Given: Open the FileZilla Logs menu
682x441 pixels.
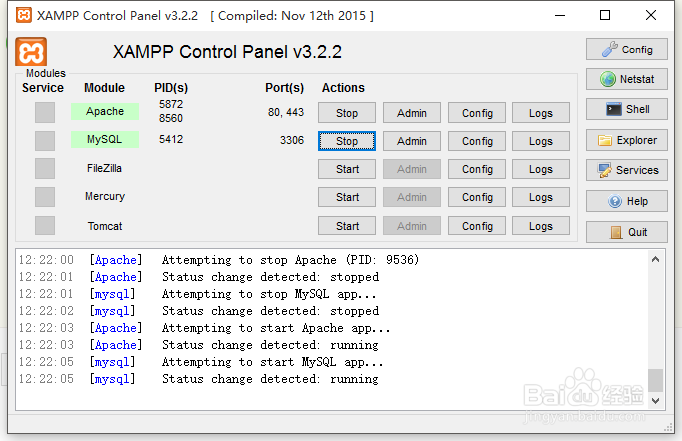Looking at the screenshot, I should pos(541,169).
